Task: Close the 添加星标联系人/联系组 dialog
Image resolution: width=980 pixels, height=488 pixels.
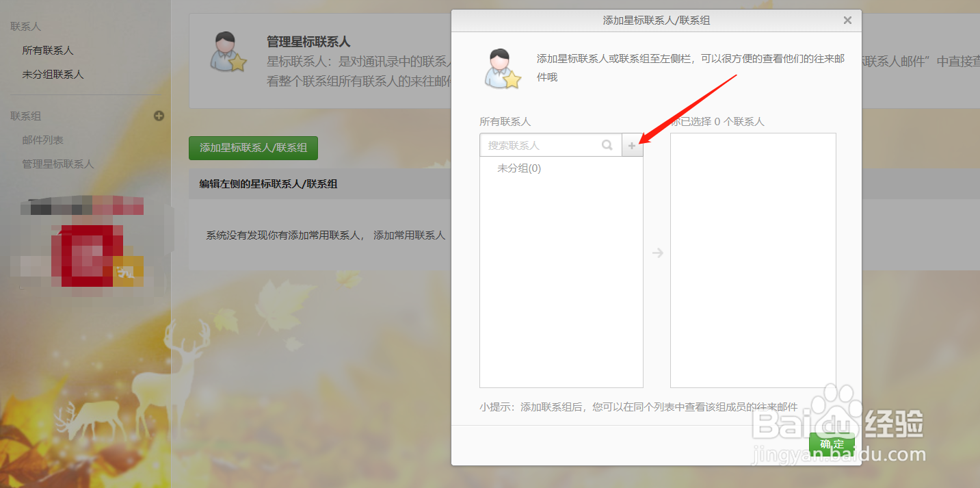Action: pyautogui.click(x=847, y=20)
